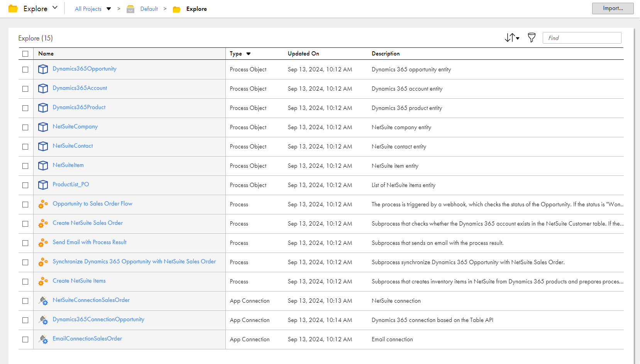
Task: Check the Dynamics365Account row checkbox
Action: [25, 89]
